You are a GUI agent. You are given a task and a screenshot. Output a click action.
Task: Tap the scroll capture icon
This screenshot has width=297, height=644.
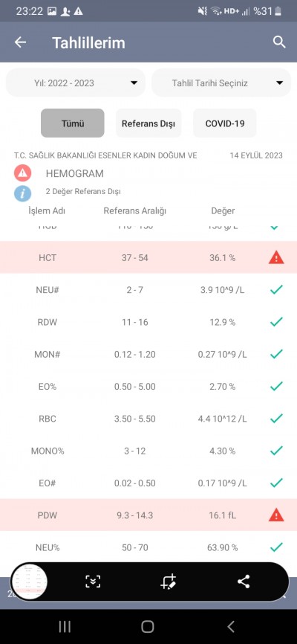[x=93, y=582]
